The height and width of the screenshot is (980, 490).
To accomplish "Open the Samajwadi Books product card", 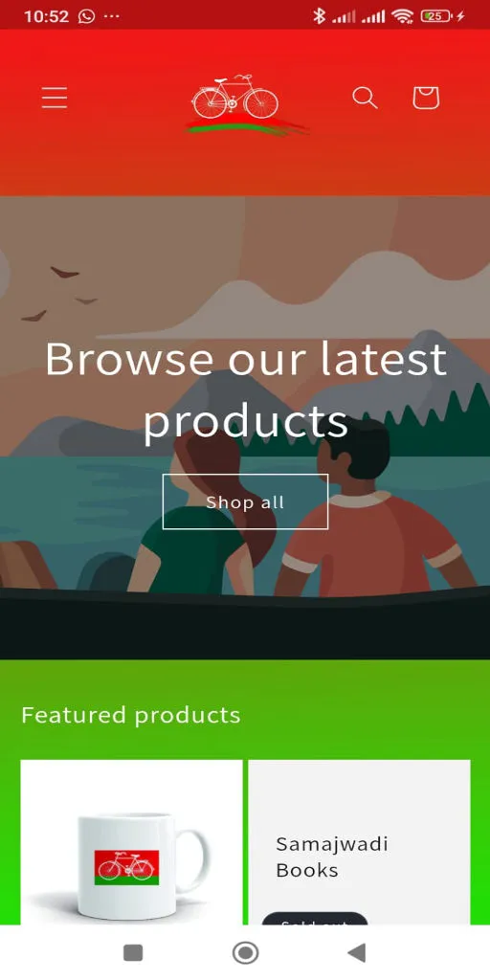I will [360, 842].
